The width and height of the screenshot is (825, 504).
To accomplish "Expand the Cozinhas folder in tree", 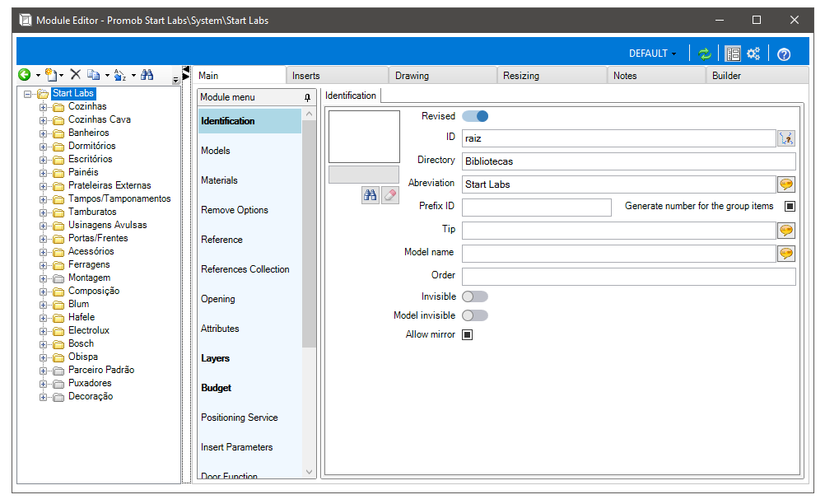I will click(44, 107).
